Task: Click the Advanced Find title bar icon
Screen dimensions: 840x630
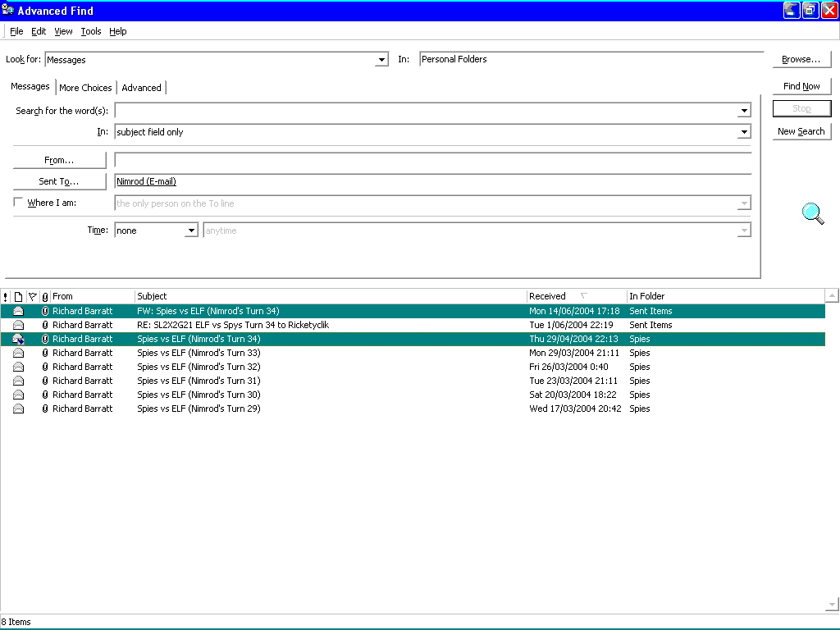Action: click(x=8, y=11)
